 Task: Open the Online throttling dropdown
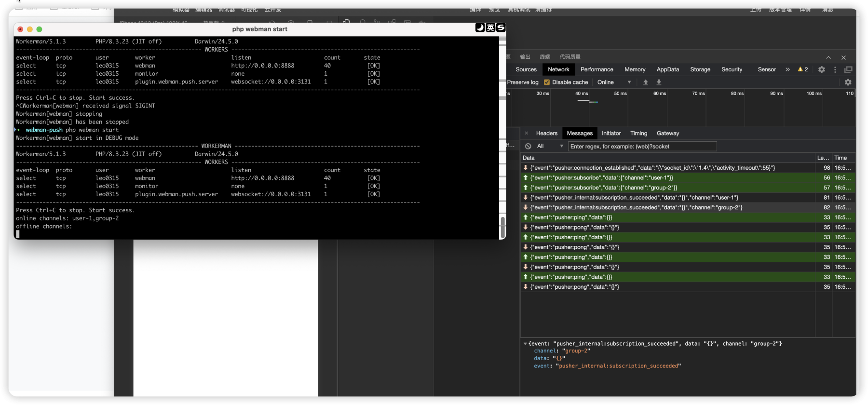[x=614, y=82]
